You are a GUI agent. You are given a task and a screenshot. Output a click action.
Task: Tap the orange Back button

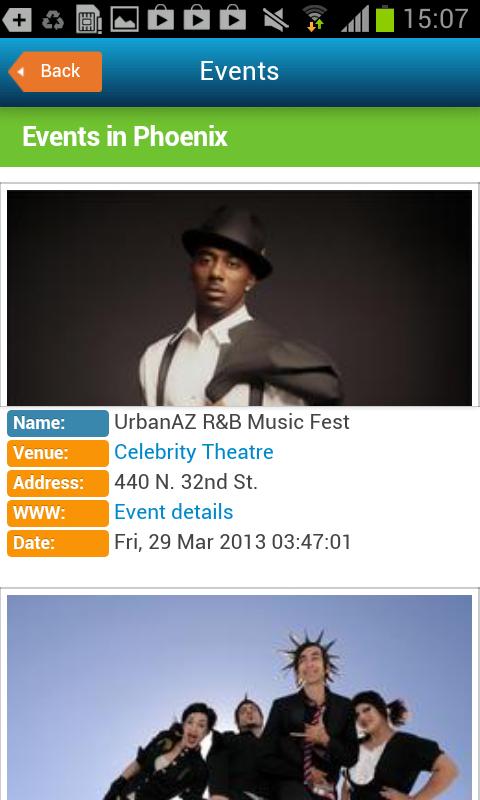pyautogui.click(x=55, y=71)
